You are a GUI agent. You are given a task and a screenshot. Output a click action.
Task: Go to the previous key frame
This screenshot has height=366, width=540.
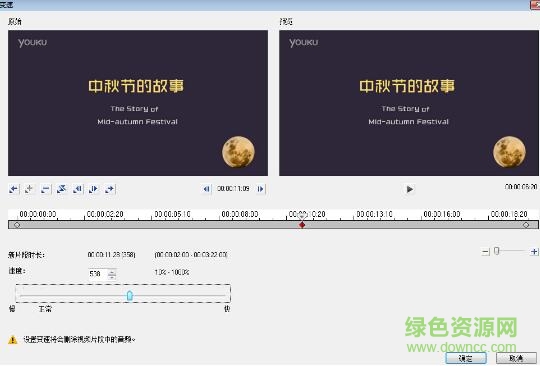[14, 189]
